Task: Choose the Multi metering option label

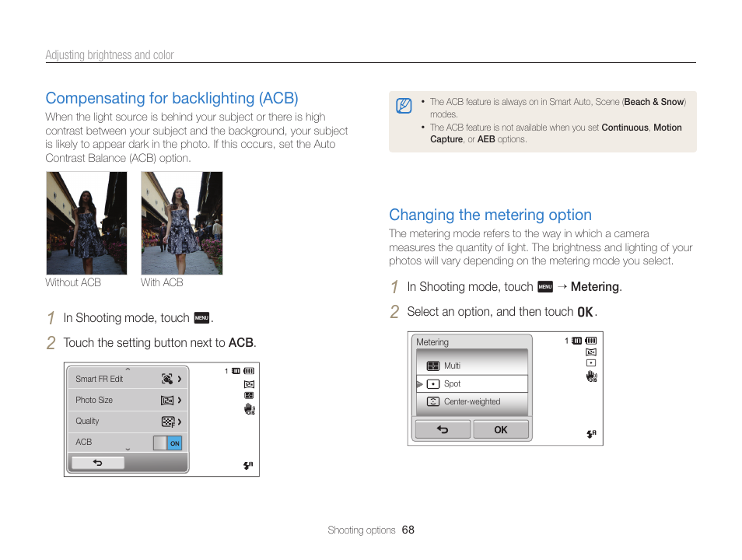Action: tap(452, 366)
